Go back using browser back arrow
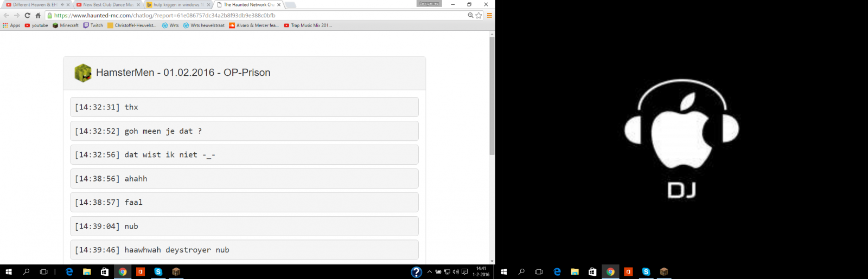 [6, 16]
